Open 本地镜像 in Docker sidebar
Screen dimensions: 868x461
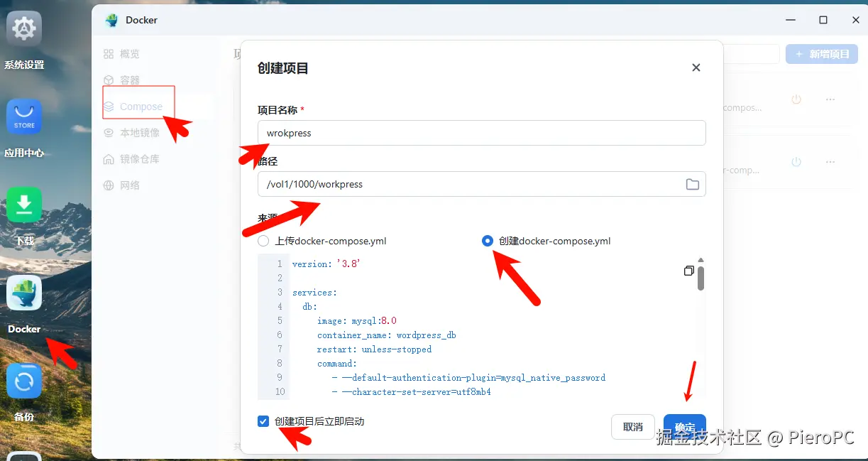(x=131, y=133)
